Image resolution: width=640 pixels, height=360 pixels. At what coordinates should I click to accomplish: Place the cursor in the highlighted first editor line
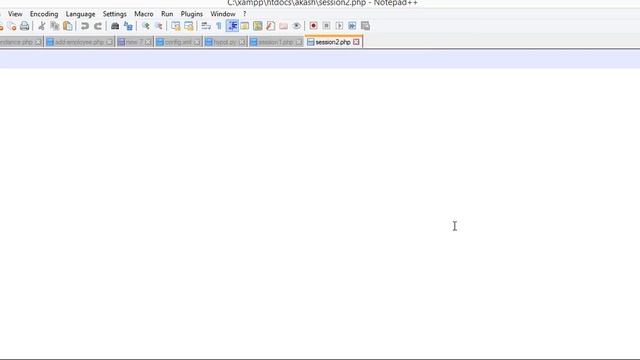tap(320, 60)
